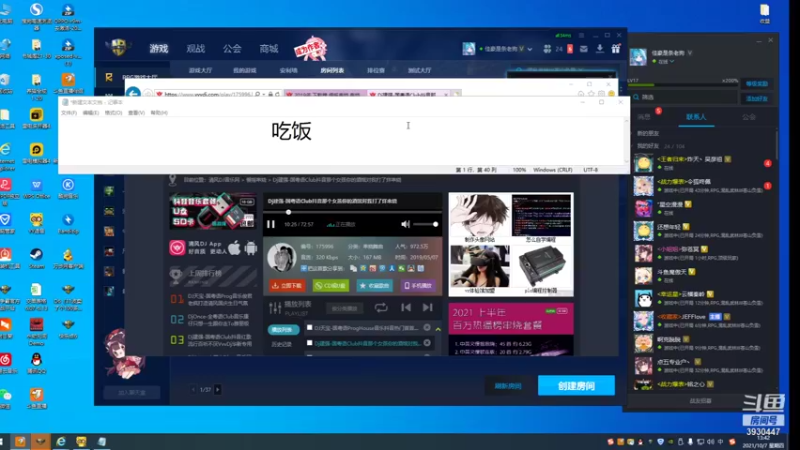Expand the 我的好友 friends group

(648, 146)
